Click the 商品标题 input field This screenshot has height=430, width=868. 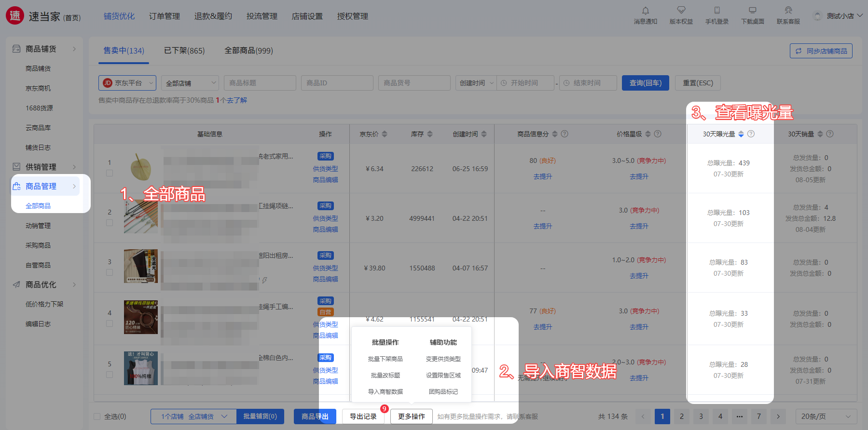pos(260,83)
